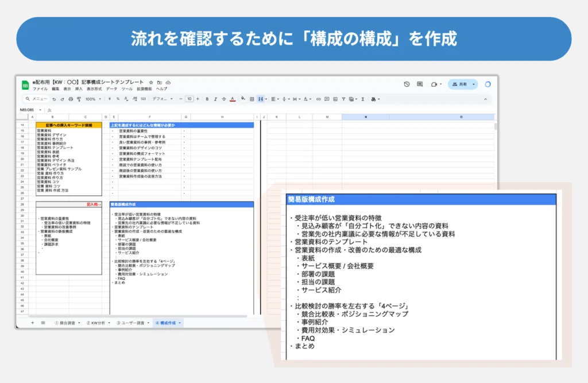This screenshot has height=383, width=588.
Task: Click the undo arrow icon
Action: (54, 99)
